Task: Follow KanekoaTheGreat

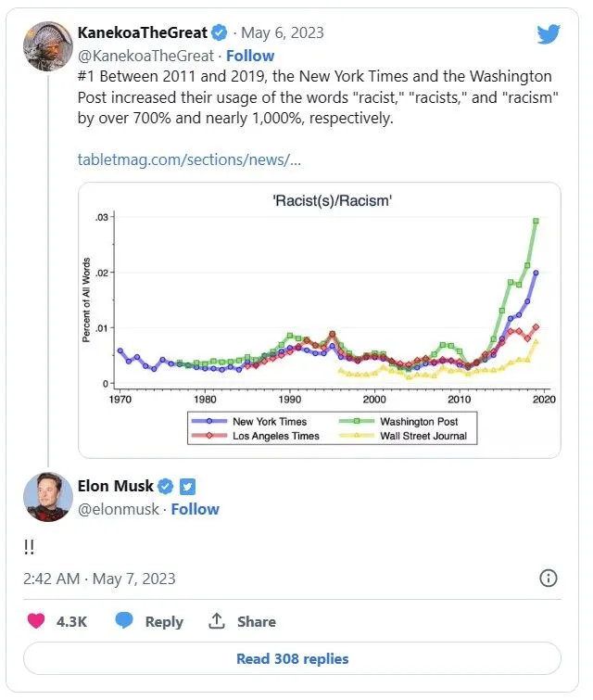Action: [x=250, y=56]
